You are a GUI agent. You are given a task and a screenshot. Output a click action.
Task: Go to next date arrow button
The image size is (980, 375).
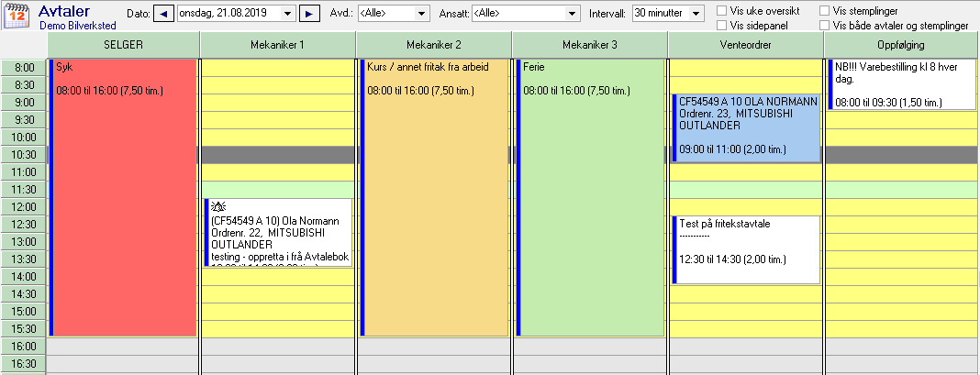tap(309, 13)
